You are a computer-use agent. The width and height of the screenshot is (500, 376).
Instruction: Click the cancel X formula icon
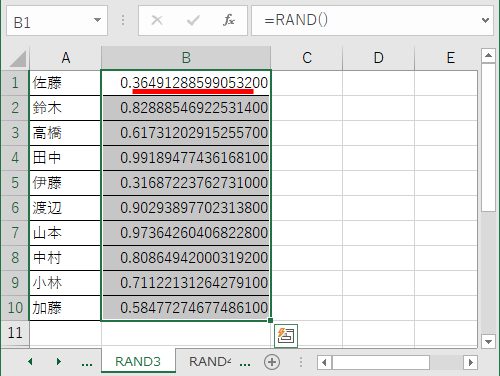157,20
